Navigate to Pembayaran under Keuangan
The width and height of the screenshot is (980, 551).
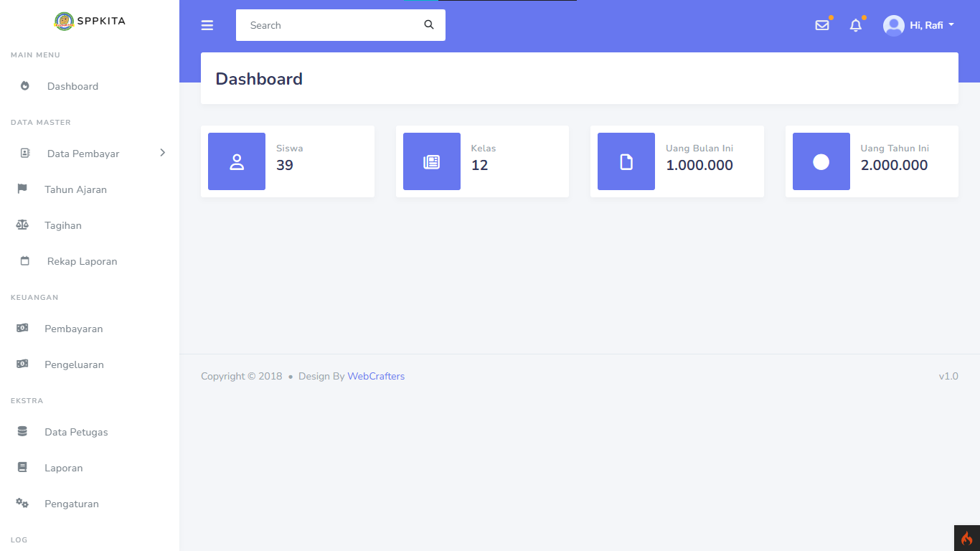coord(73,329)
